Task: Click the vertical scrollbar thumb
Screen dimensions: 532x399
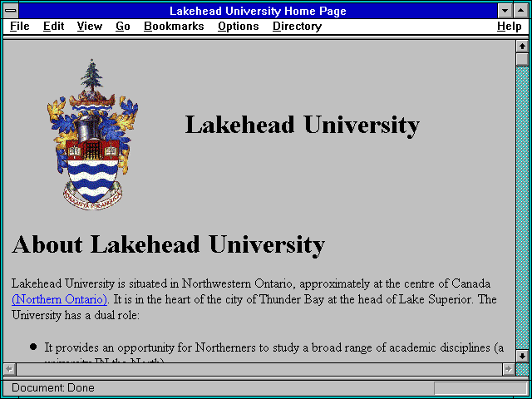Action: [x=522, y=59]
